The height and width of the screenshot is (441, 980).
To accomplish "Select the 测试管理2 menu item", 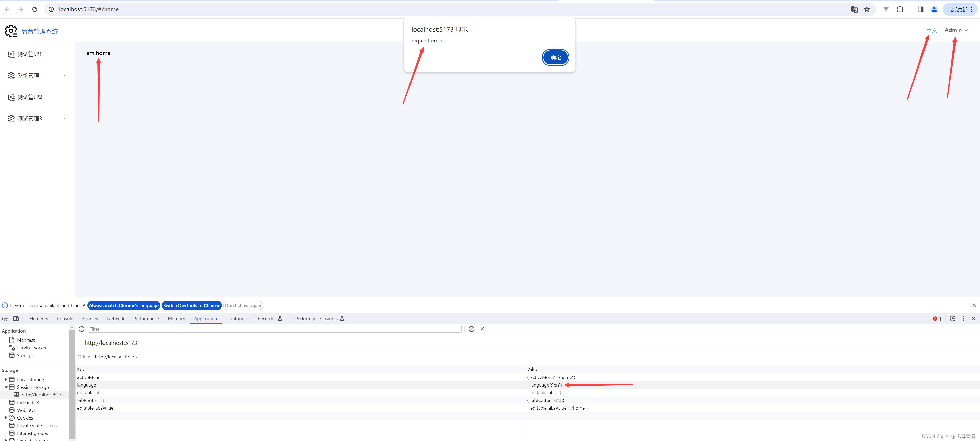I will 38,97.
